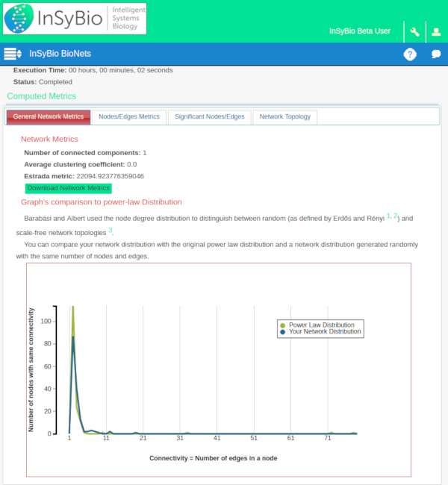
Task: Open reference footnote 1 link
Action: [388, 216]
